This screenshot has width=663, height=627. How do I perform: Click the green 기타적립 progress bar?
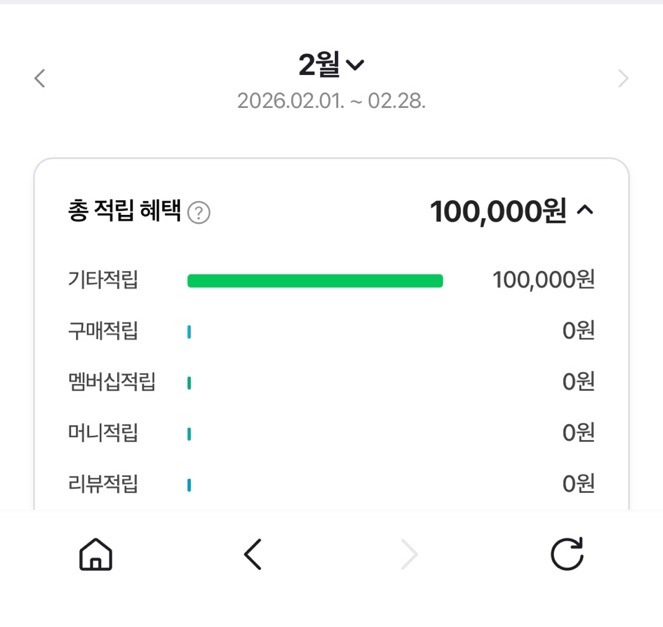tap(315, 281)
